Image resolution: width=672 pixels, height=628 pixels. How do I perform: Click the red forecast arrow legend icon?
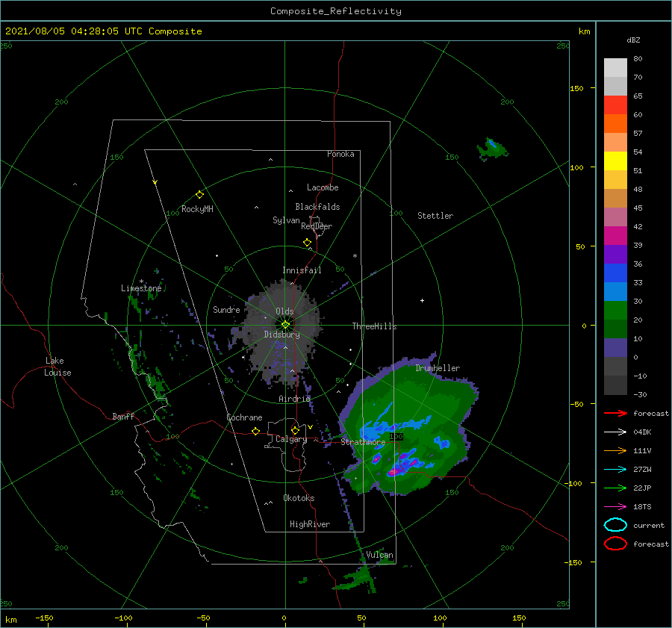click(x=615, y=413)
